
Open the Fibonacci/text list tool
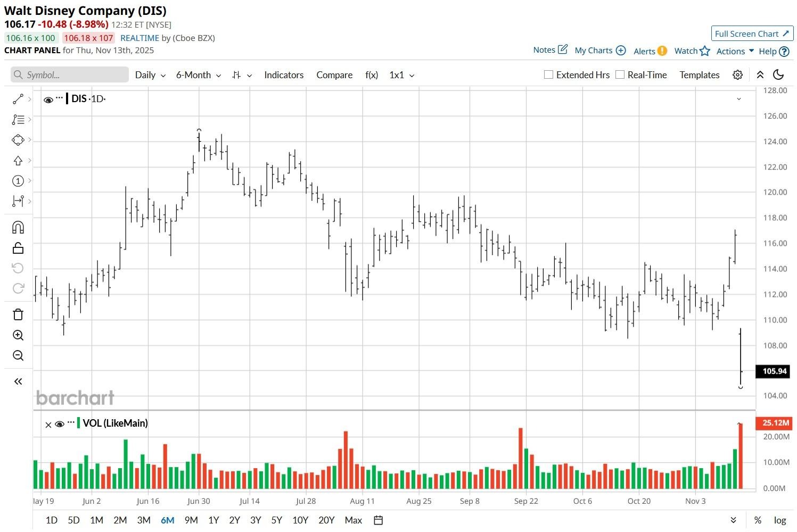pyautogui.click(x=18, y=120)
